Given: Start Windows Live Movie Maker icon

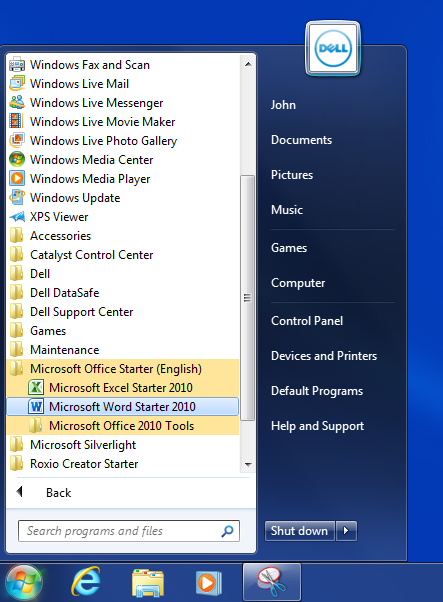Looking at the screenshot, I should tap(17, 122).
